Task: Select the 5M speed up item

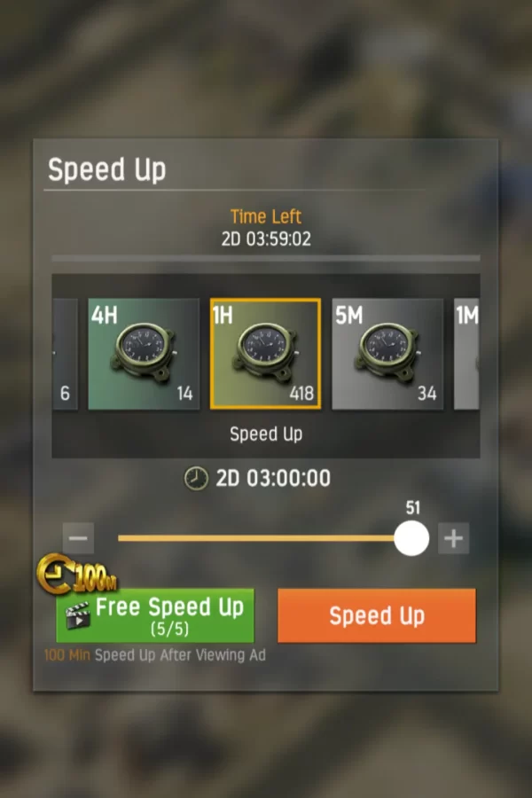Action: click(387, 354)
